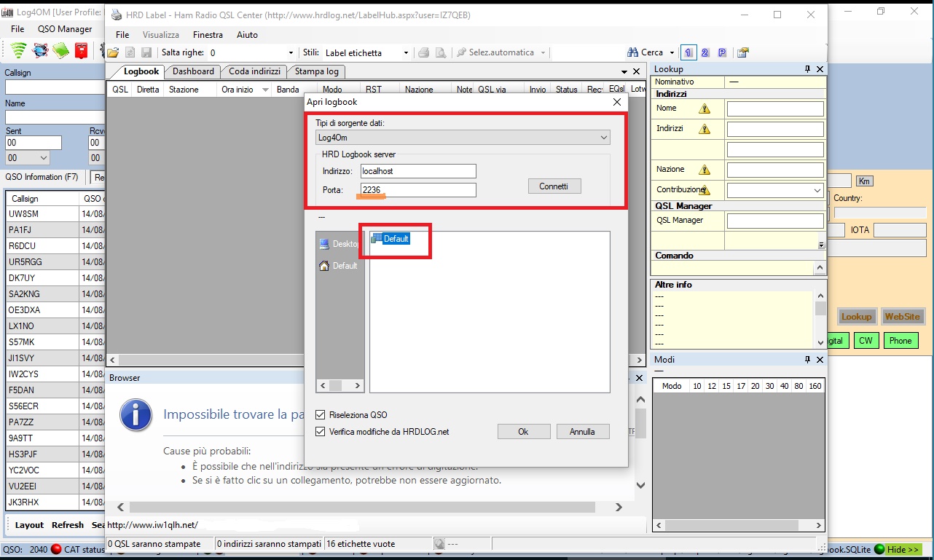Toggle the Riseleziona QSO checkbox

[321, 415]
